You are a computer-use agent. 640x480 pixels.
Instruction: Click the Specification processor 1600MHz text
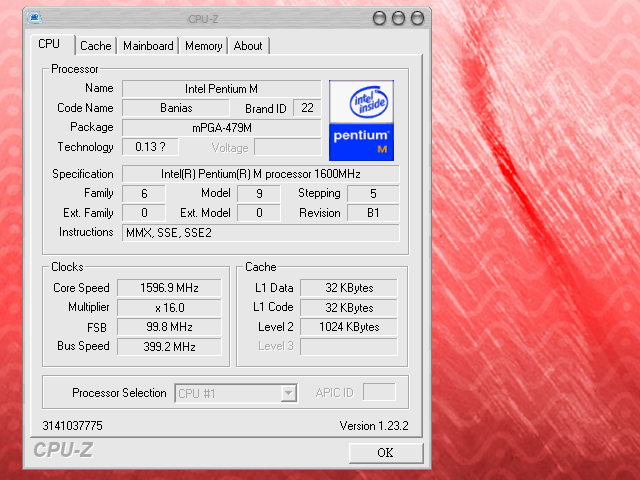260,174
